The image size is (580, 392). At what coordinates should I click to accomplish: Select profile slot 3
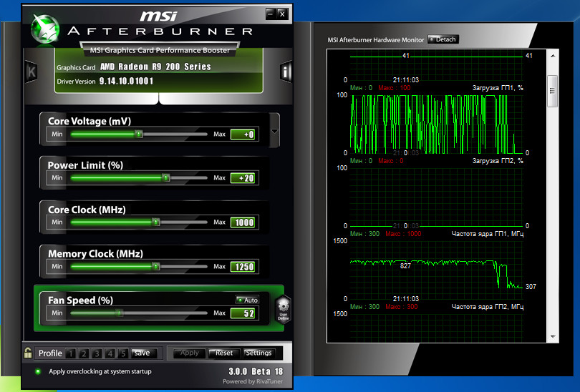pyautogui.click(x=97, y=353)
